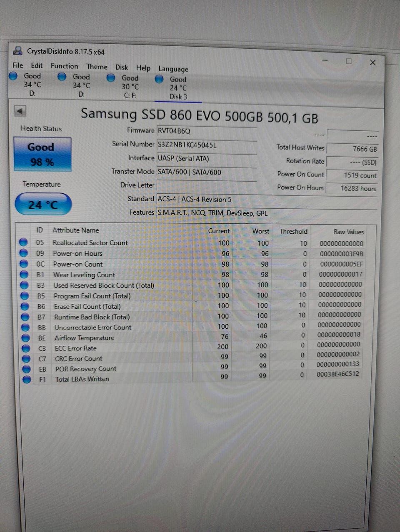Click Power On Count value 1519 count
Image resolution: width=400 pixels, height=532 pixels.
coord(352,175)
